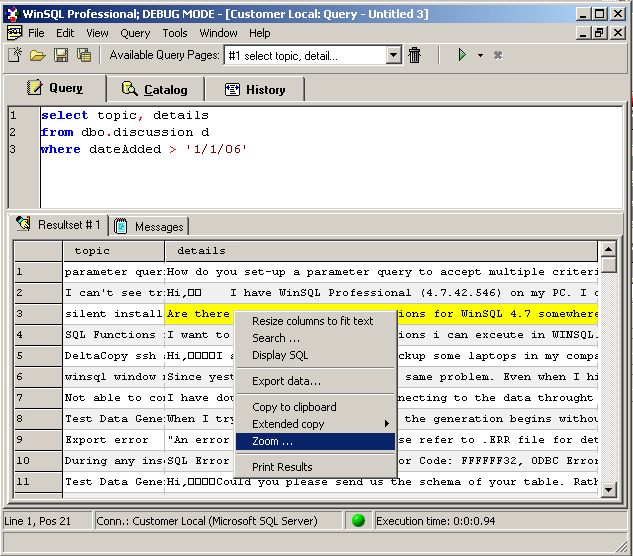Click 'dbo.discussion' text in query line 2
633x556 pixels.
pos(137,132)
